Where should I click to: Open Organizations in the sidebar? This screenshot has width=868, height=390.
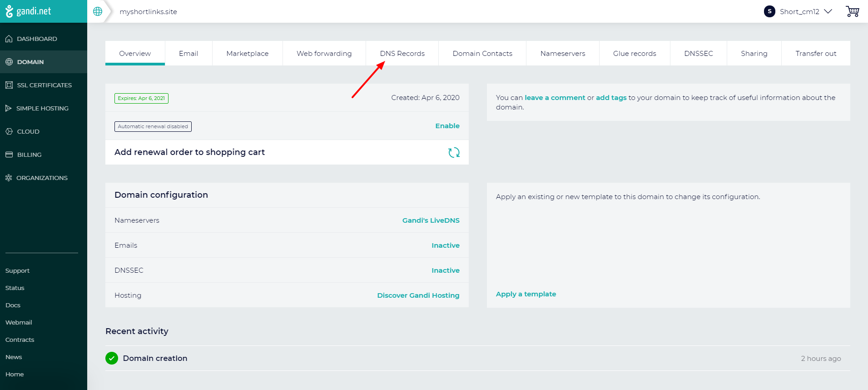point(44,178)
